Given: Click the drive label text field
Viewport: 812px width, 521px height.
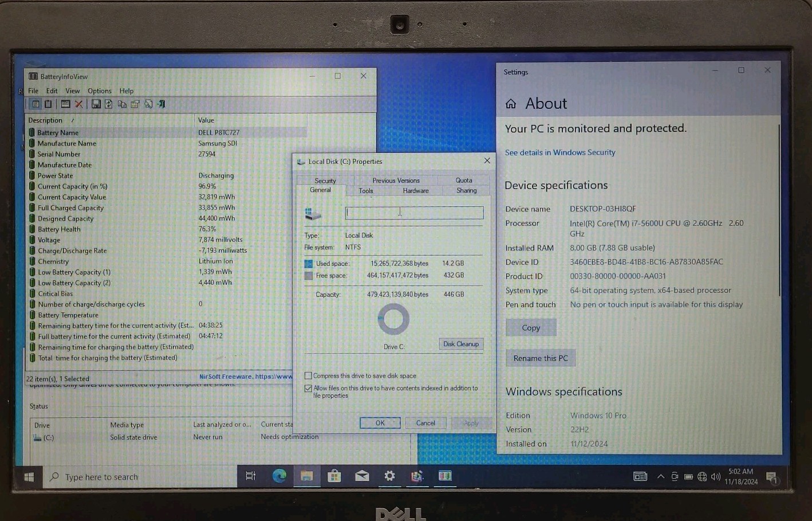Looking at the screenshot, I should [414, 213].
